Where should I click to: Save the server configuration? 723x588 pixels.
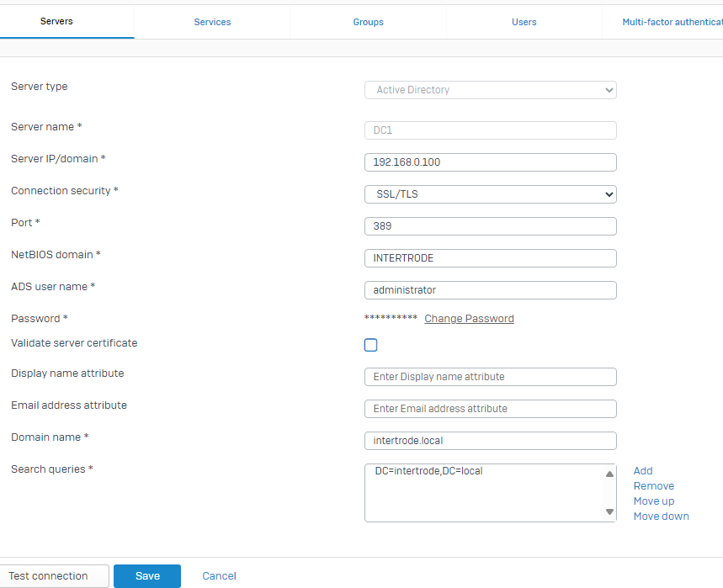[146, 575]
